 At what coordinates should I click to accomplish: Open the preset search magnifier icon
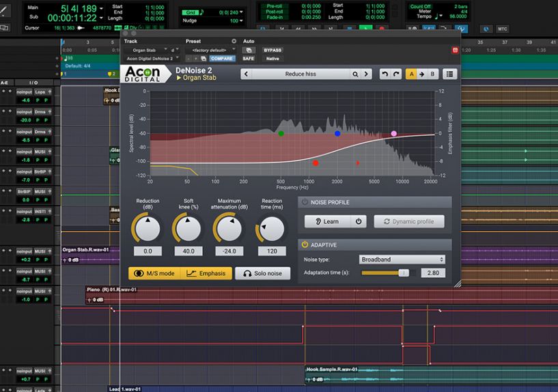(355, 74)
